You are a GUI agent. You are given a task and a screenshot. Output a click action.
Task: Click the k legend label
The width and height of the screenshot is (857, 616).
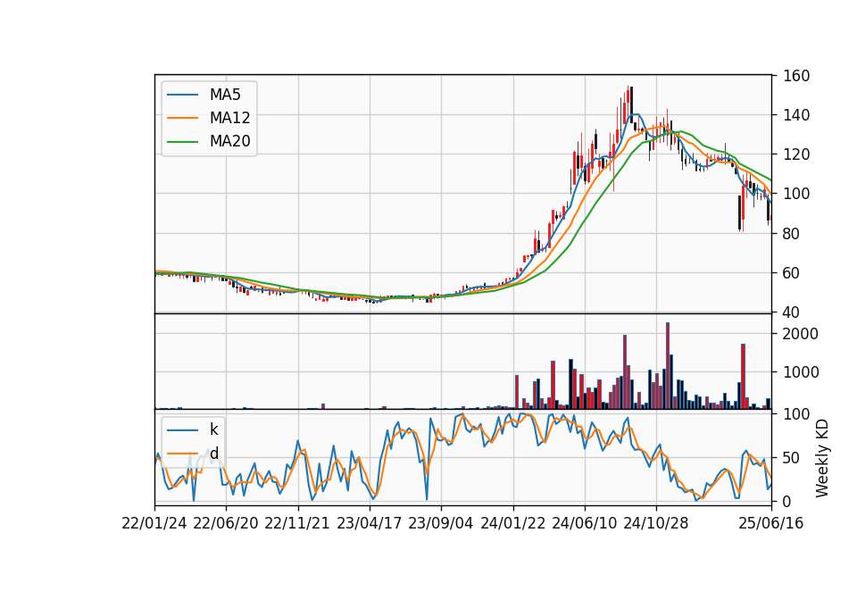213,429
